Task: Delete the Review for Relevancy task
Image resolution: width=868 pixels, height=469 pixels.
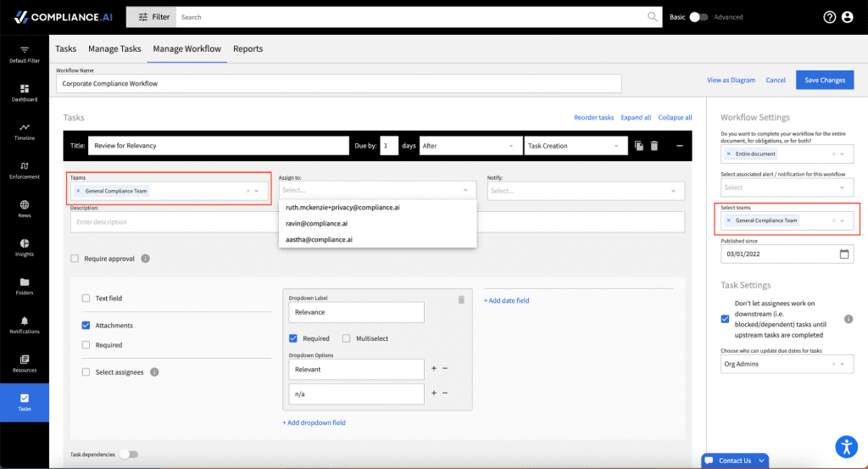Action: coord(654,146)
